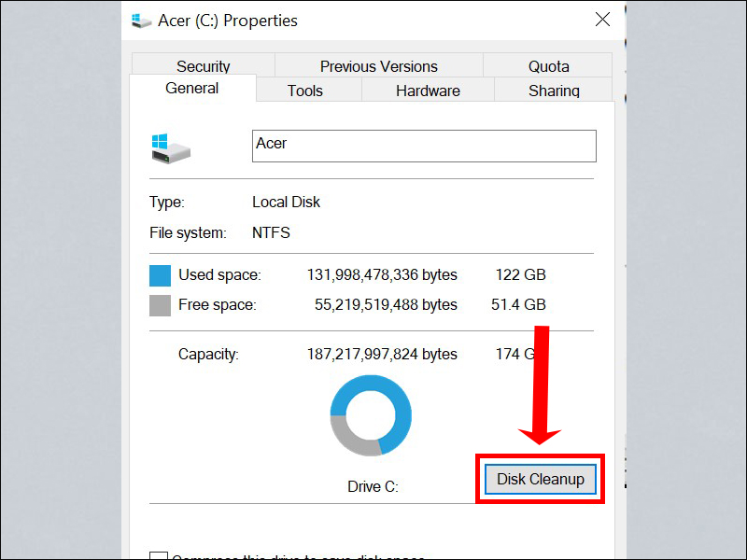Click the drive icon in the title bar
Screen dimensions: 747x560
click(x=142, y=20)
